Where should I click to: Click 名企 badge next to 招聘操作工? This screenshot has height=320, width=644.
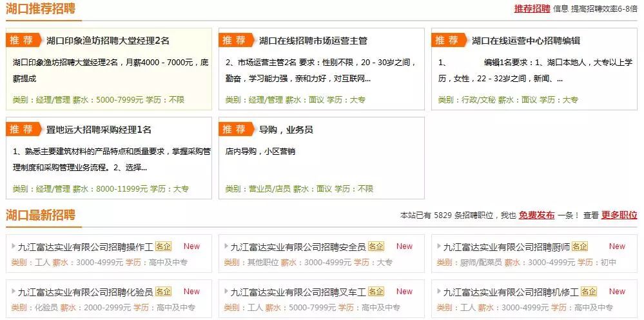(164, 246)
